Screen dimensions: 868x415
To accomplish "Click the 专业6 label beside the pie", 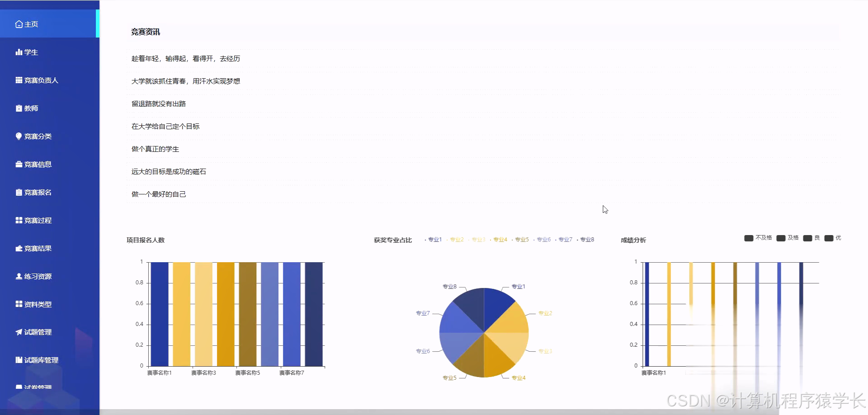I will coord(423,351).
